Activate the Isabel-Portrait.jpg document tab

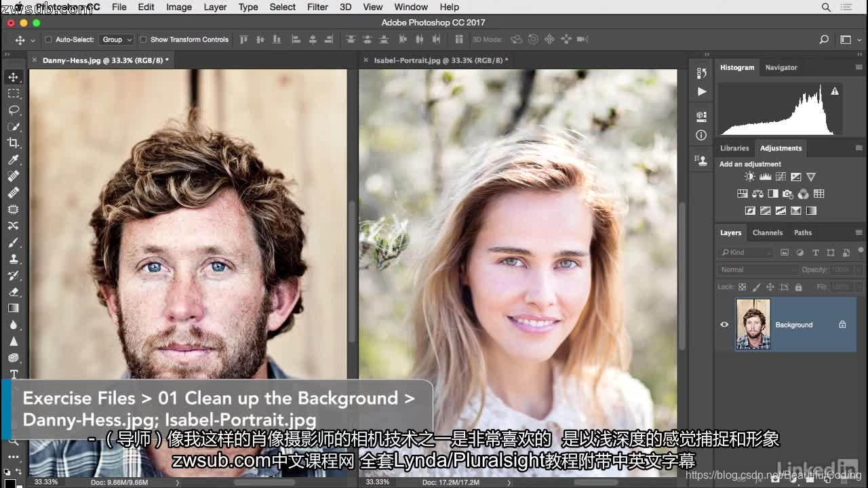tap(441, 60)
